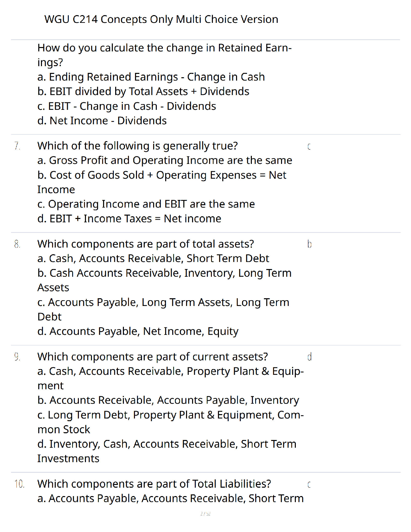
Task: Click question number 7
Action: 17,146
